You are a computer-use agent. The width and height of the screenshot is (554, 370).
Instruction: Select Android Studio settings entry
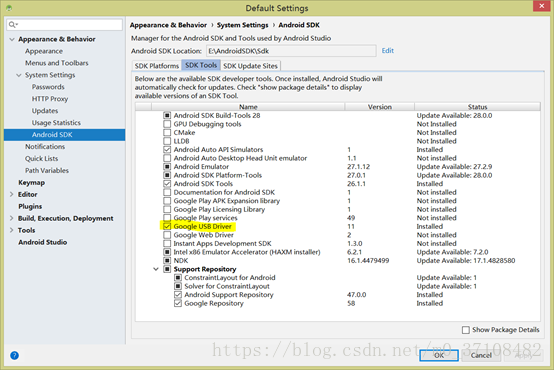pos(43,242)
